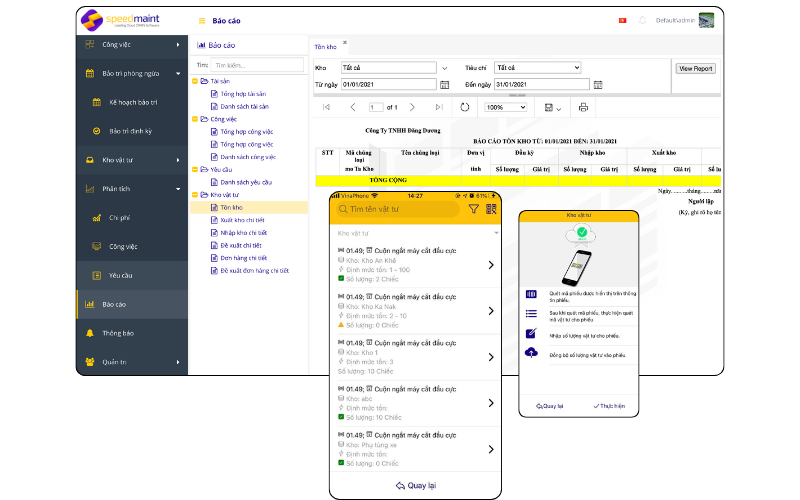Open the Tiêu chí dropdown

[x=536, y=68]
